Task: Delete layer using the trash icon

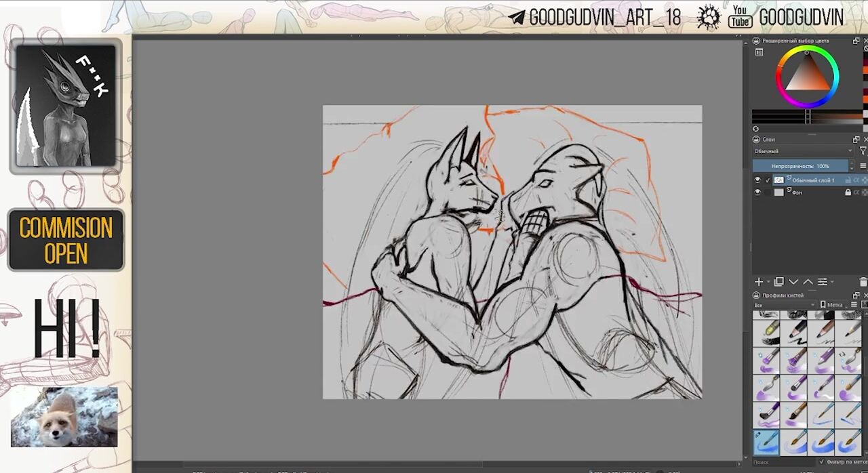Action: point(863,282)
